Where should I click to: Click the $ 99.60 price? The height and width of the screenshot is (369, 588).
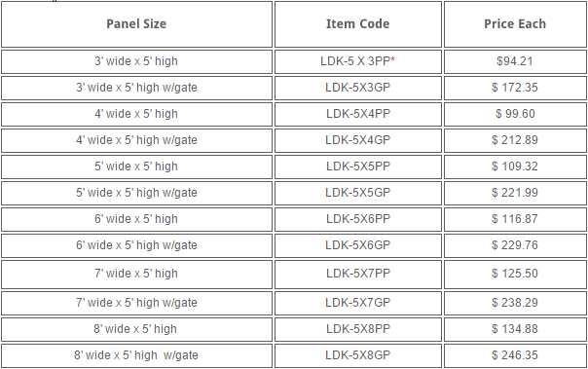pyautogui.click(x=515, y=114)
